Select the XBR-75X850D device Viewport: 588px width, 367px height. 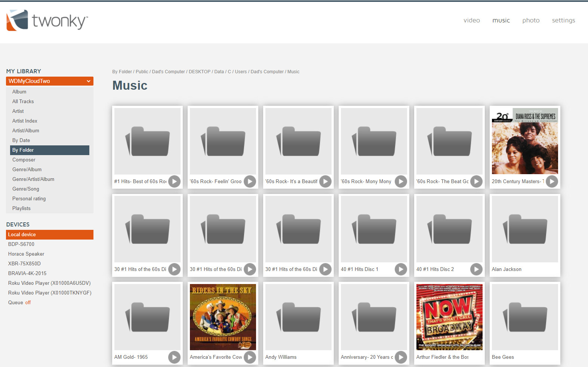(x=24, y=264)
